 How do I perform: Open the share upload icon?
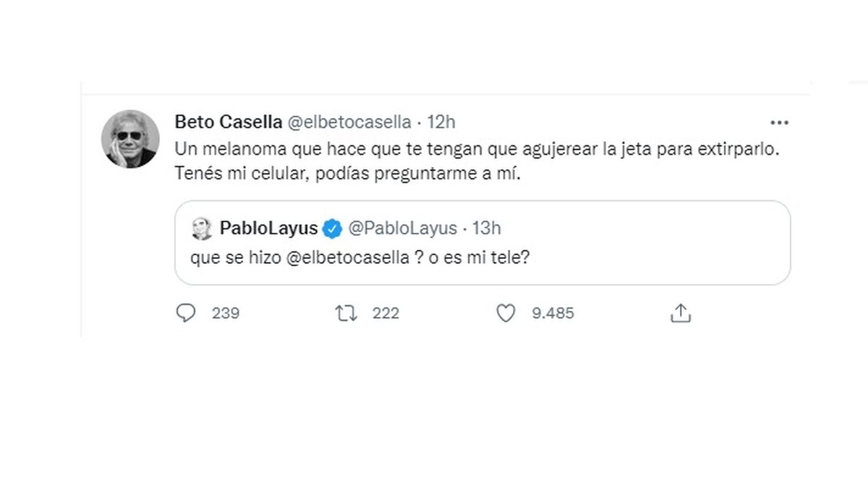[680, 313]
